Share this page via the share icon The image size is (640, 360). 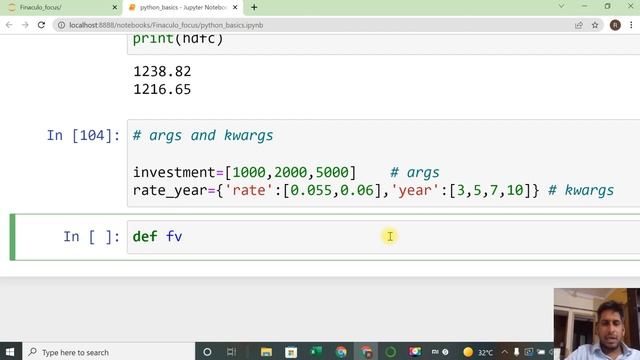click(579, 25)
